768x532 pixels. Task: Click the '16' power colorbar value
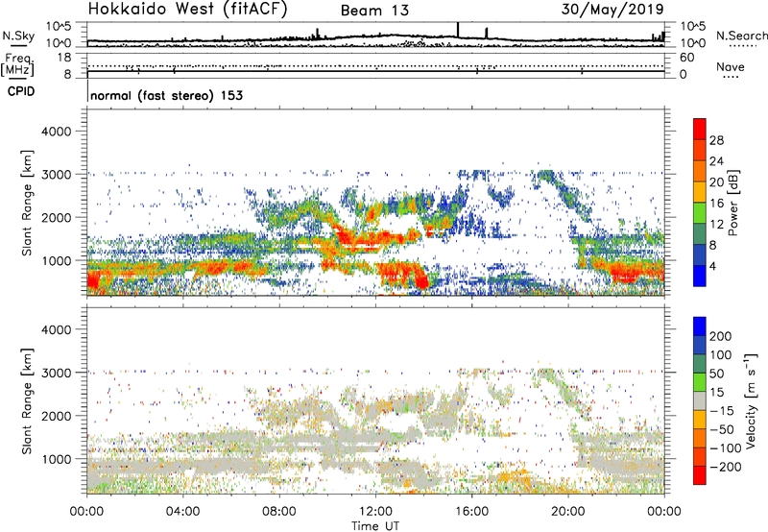tap(716, 204)
